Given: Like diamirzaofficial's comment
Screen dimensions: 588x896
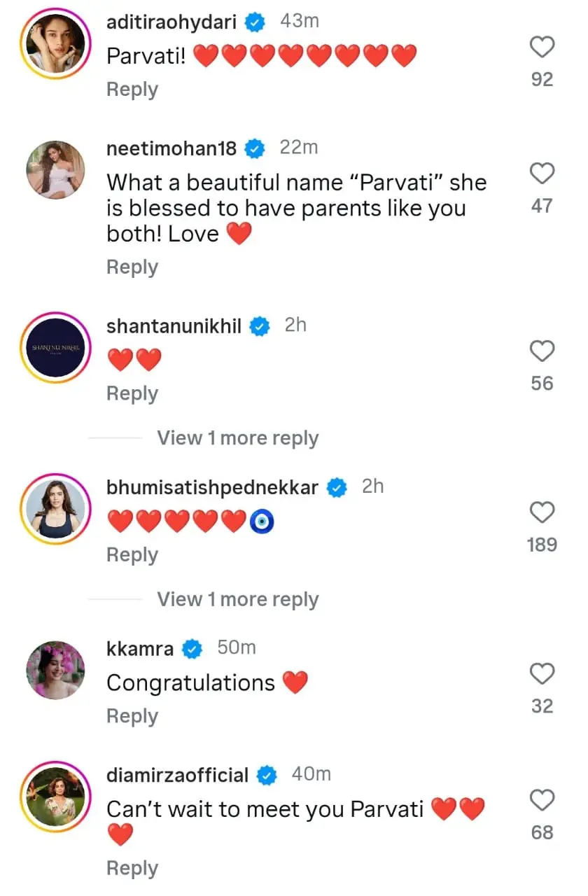Looking at the screenshot, I should [542, 800].
